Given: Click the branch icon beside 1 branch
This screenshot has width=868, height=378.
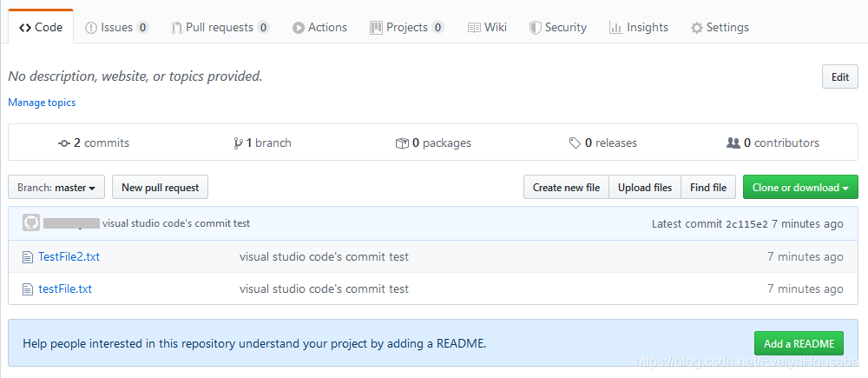Looking at the screenshot, I should 238,143.
